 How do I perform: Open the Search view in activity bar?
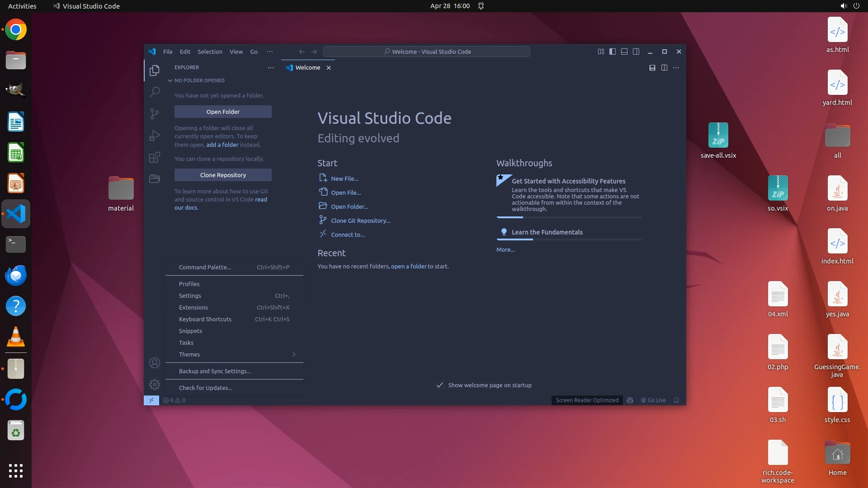click(155, 92)
